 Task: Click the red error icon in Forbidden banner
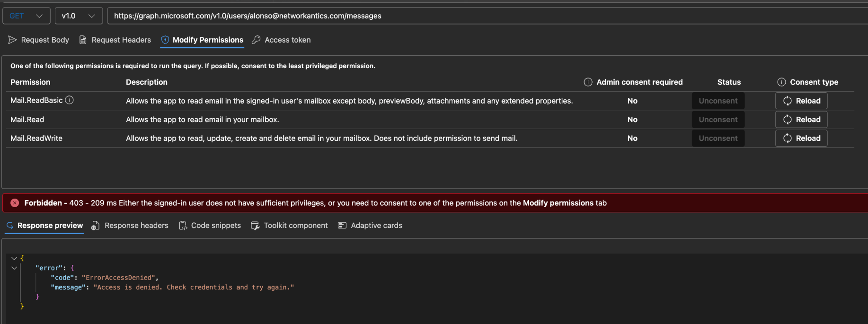15,203
